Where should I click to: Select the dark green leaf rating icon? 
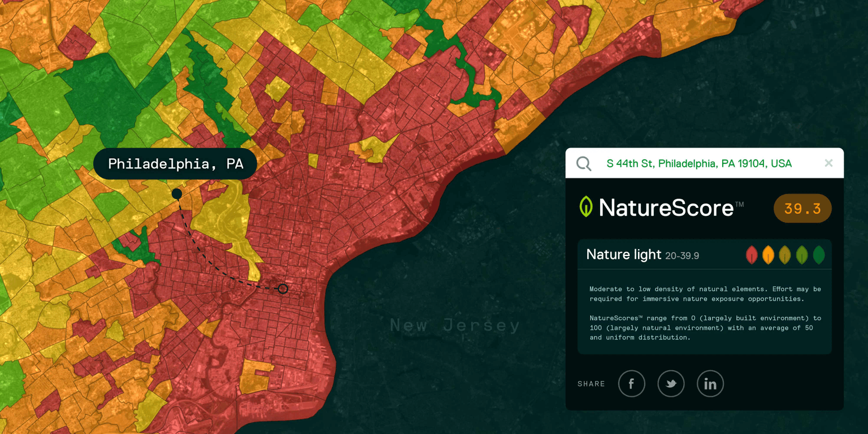click(x=819, y=255)
